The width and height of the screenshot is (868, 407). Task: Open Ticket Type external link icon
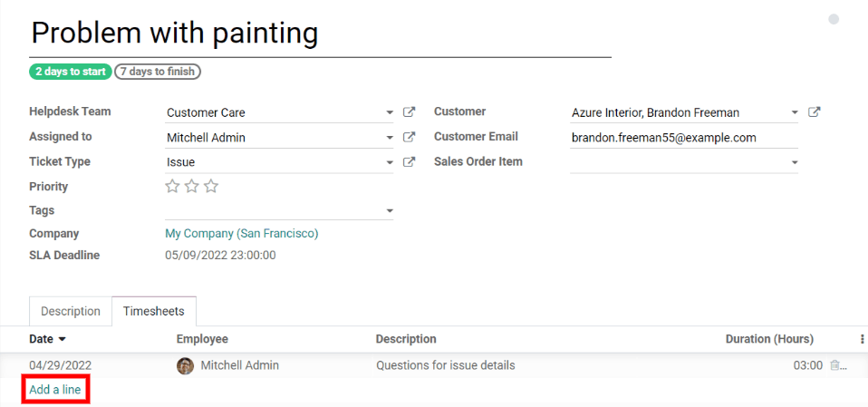click(410, 162)
